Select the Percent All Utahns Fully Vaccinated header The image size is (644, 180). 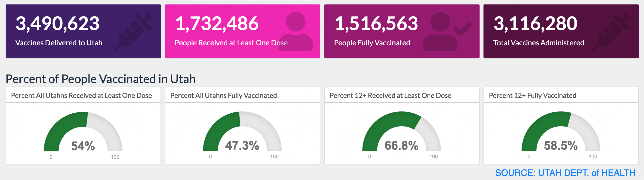pos(223,95)
